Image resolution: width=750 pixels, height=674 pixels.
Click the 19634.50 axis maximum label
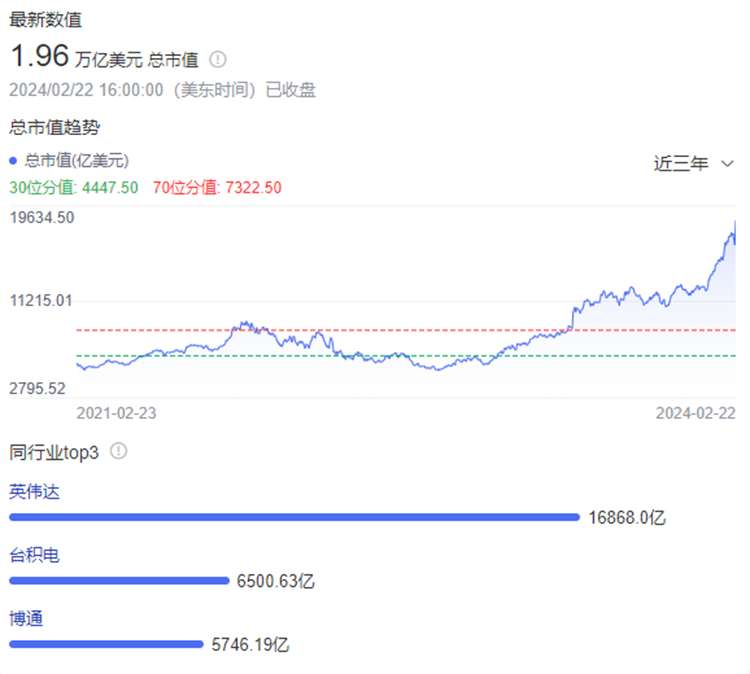pos(42,218)
